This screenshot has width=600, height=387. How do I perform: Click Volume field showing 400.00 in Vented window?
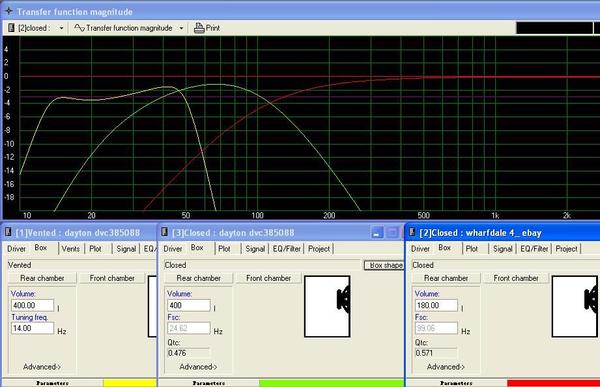33,305
